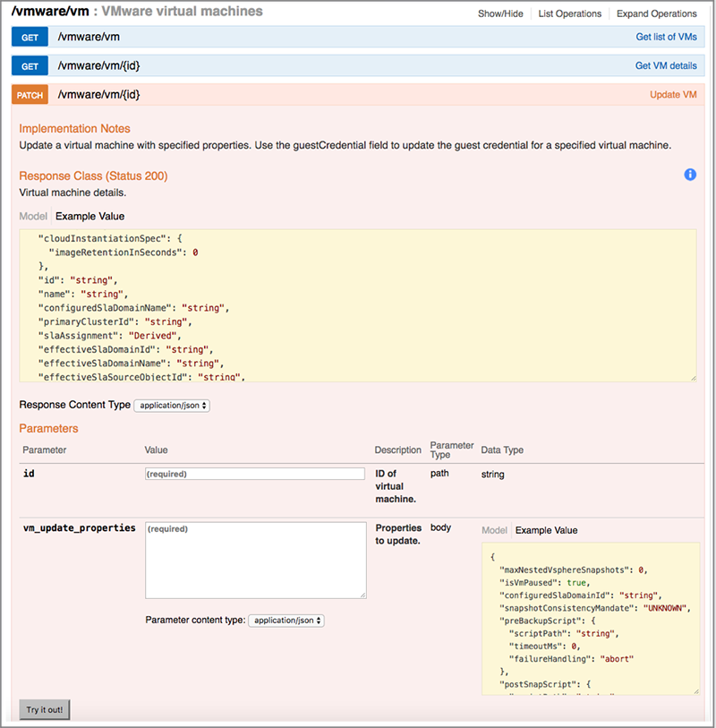
Task: Click the "slaAssignment" line in response example
Action: [109, 336]
